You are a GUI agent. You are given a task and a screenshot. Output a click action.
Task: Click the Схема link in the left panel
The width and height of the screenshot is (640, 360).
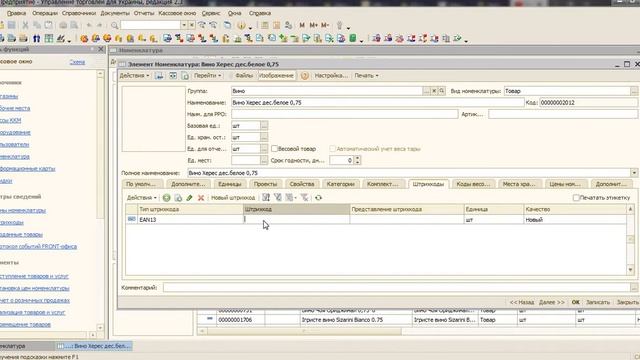pyautogui.click(x=77, y=62)
